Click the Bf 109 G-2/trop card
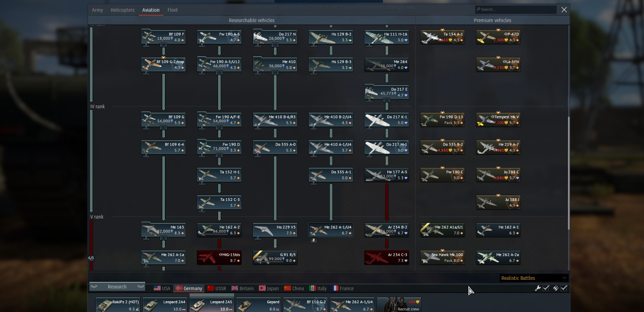 pyautogui.click(x=163, y=65)
